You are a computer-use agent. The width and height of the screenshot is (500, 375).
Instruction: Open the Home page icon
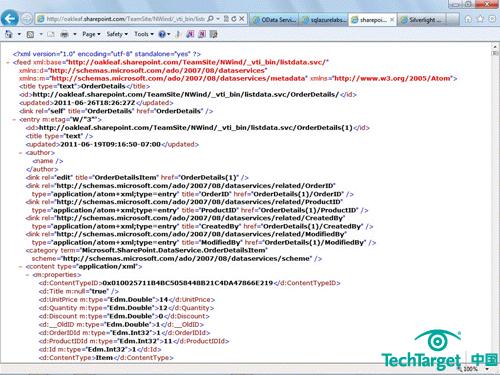[x=468, y=19]
